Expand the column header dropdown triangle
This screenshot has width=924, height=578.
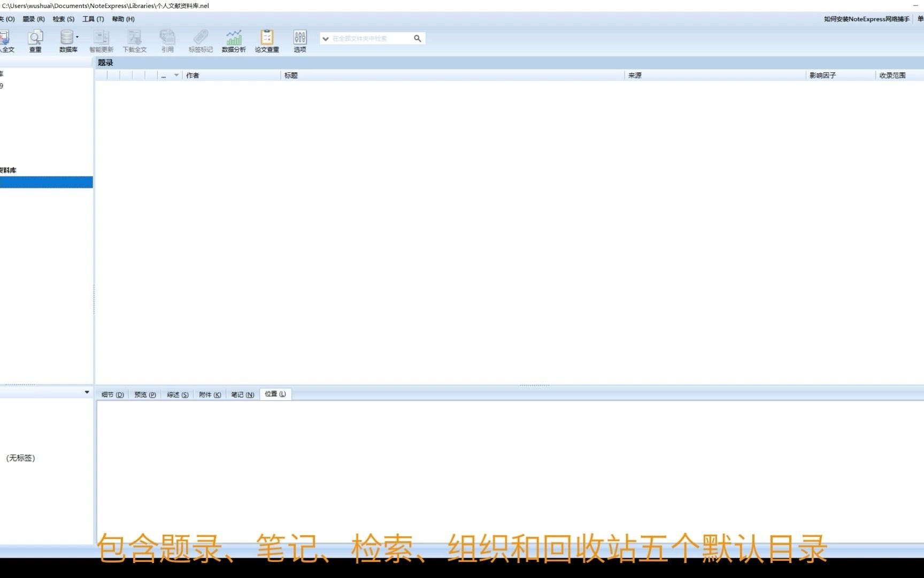[x=176, y=75]
